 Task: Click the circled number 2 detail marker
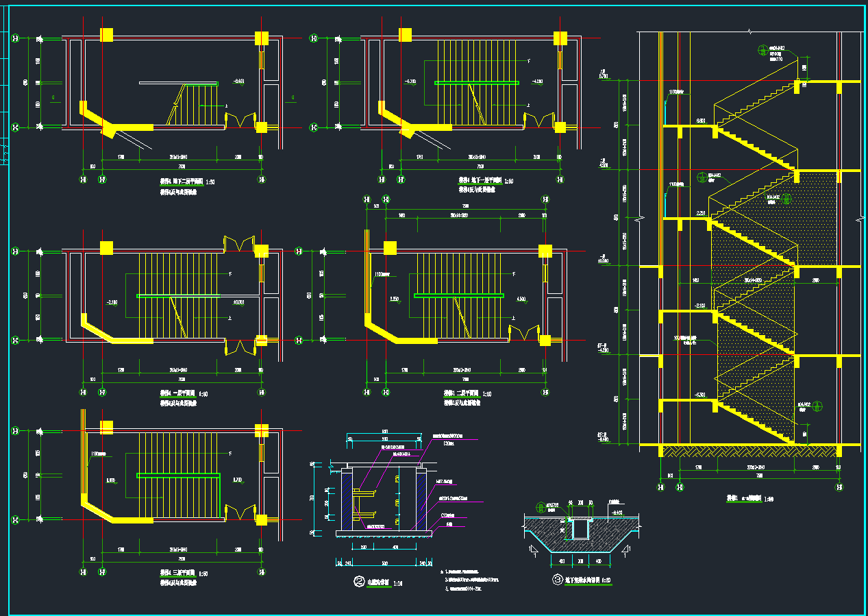358,582
